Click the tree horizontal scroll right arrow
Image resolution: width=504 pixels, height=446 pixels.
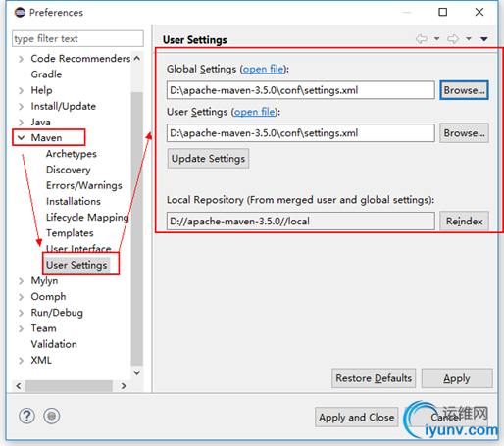tap(124, 386)
